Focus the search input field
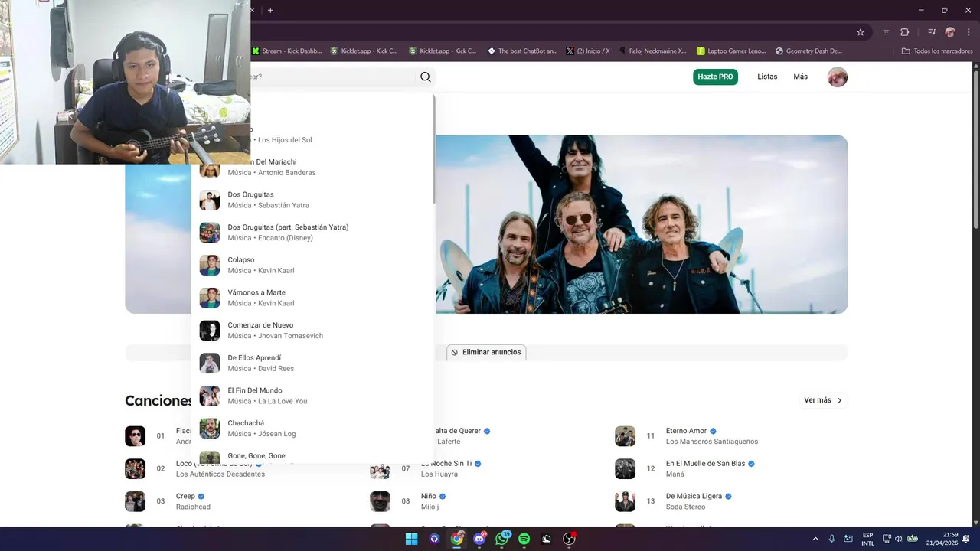This screenshot has height=551, width=980. (333, 77)
